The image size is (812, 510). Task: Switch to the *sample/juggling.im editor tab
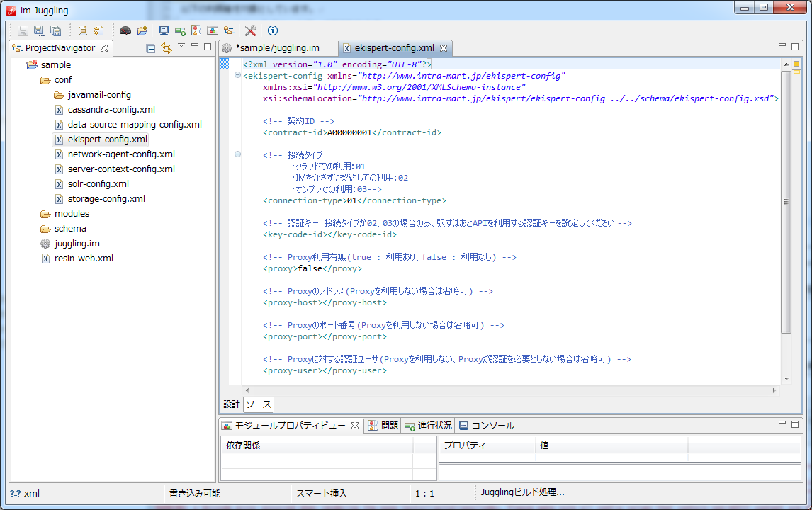point(277,48)
